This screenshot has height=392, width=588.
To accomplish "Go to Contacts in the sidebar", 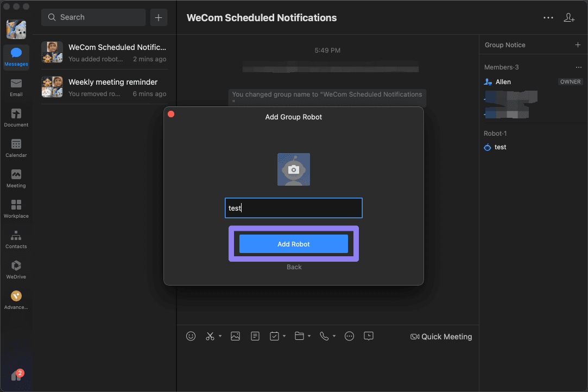I will tap(16, 238).
